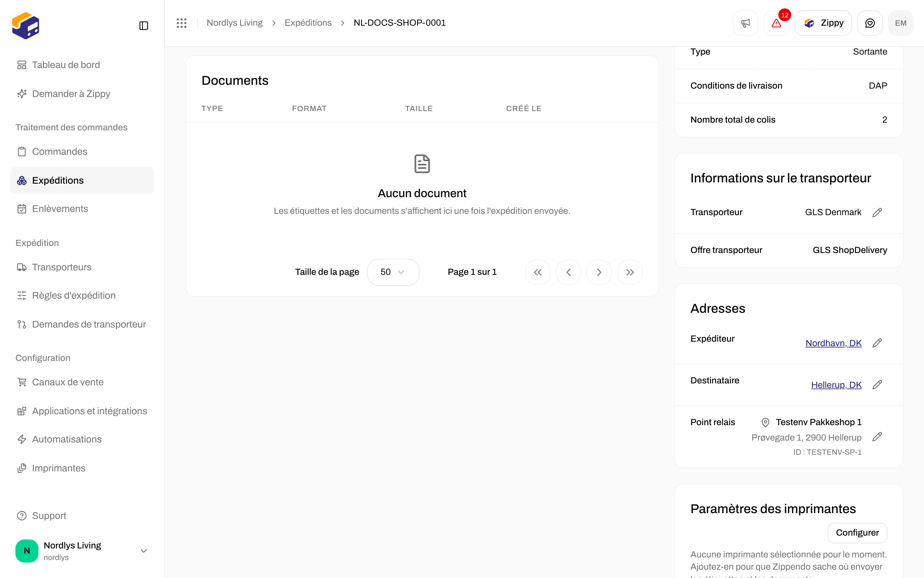924x578 pixels.
Task: Edit the Transporteur GLS Denmark pencil
Action: point(877,212)
